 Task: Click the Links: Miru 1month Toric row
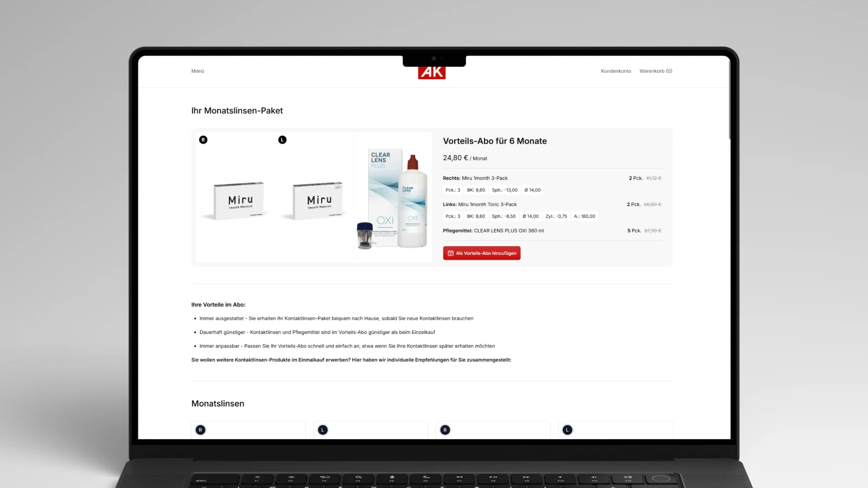[552, 204]
